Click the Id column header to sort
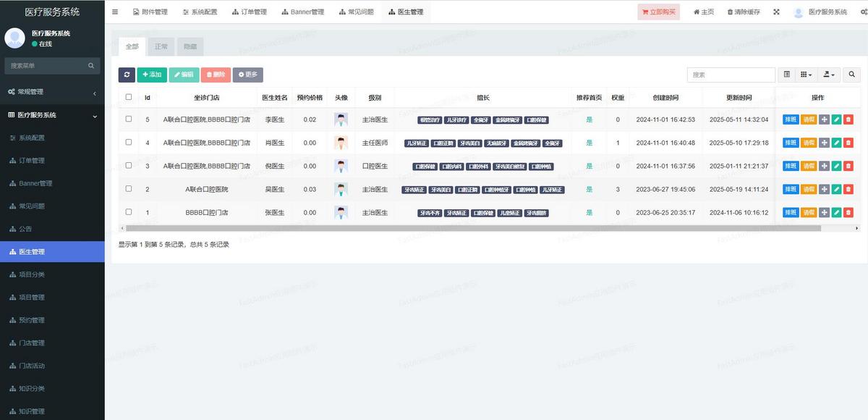 click(147, 97)
